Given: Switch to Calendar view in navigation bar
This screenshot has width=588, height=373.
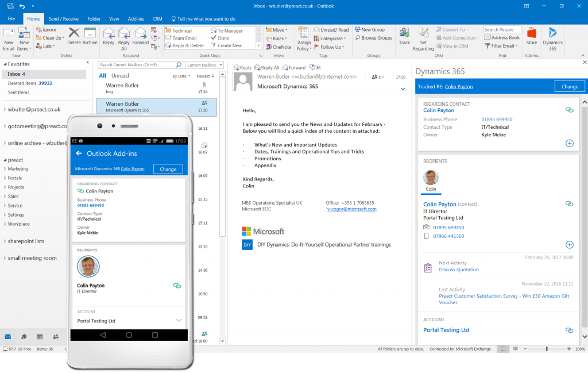Looking at the screenshot, I should 40,337.
